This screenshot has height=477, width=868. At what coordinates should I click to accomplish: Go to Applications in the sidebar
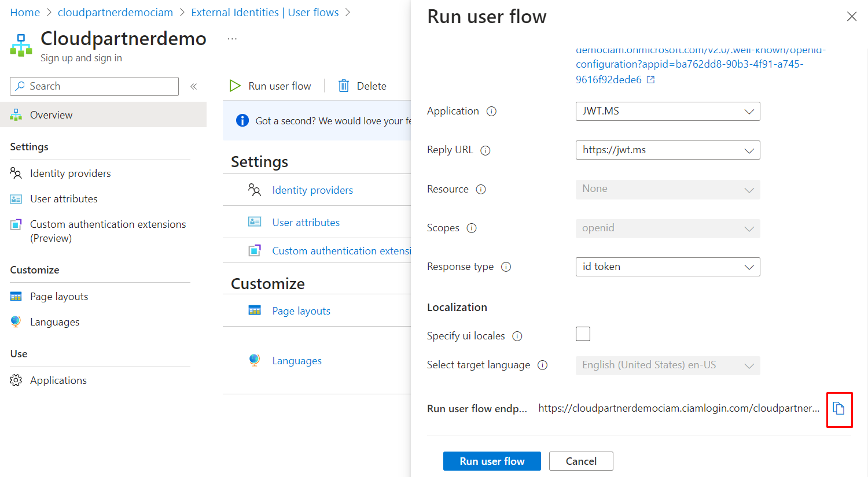(x=58, y=380)
